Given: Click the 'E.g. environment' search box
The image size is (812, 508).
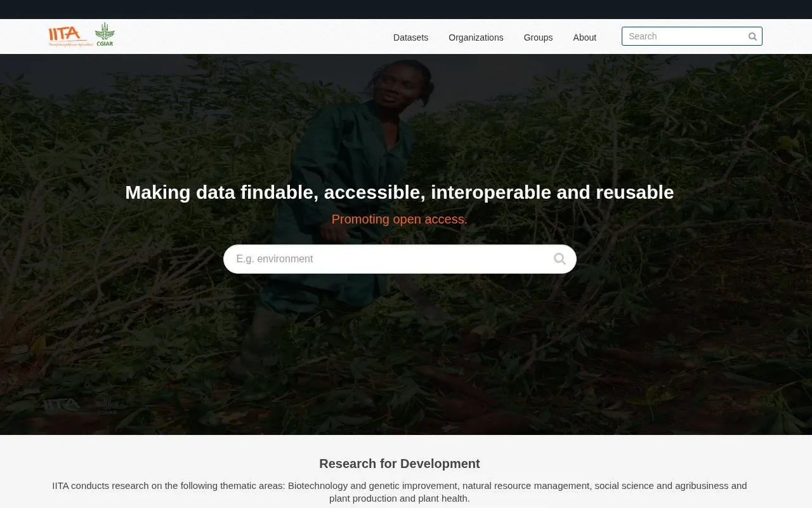Looking at the screenshot, I should click(x=400, y=259).
